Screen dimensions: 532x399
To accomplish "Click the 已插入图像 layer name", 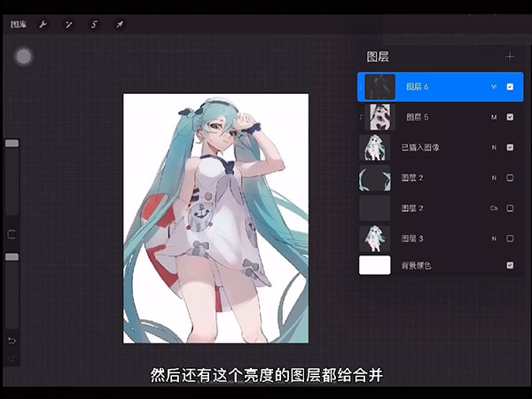I will (420, 147).
